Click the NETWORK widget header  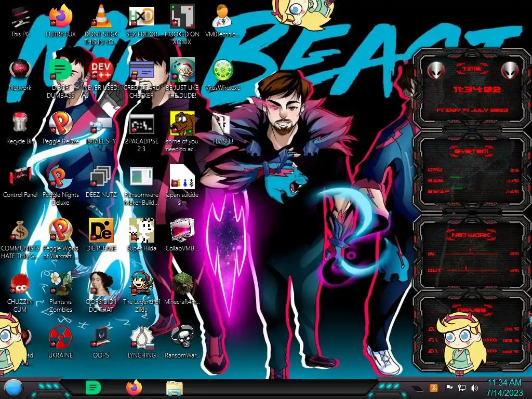click(472, 235)
